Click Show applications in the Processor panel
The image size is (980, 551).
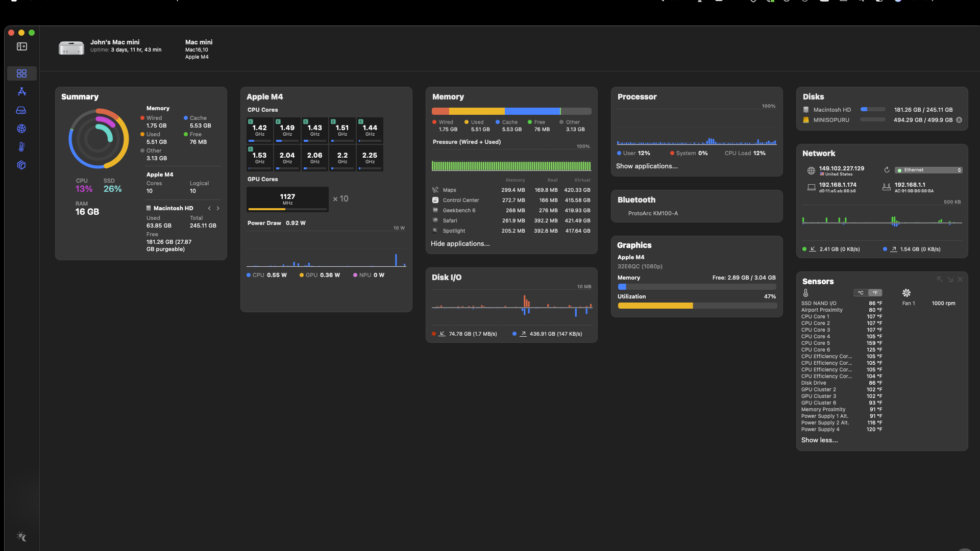pos(647,166)
